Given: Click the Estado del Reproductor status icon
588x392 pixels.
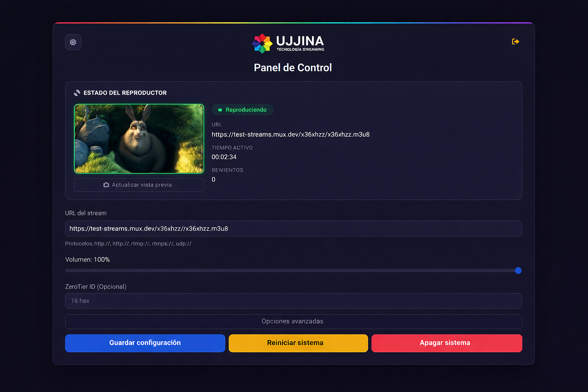Looking at the screenshot, I should (77, 93).
